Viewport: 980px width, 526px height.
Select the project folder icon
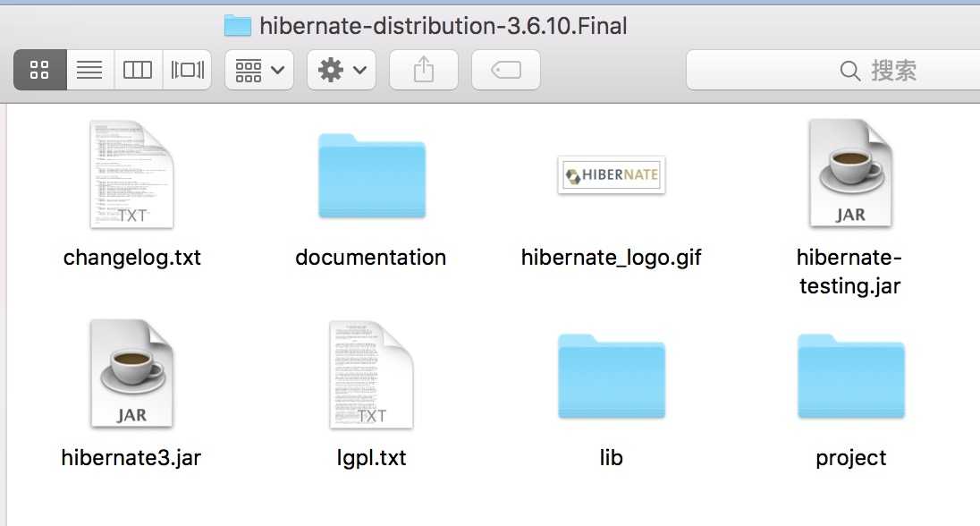pos(850,376)
